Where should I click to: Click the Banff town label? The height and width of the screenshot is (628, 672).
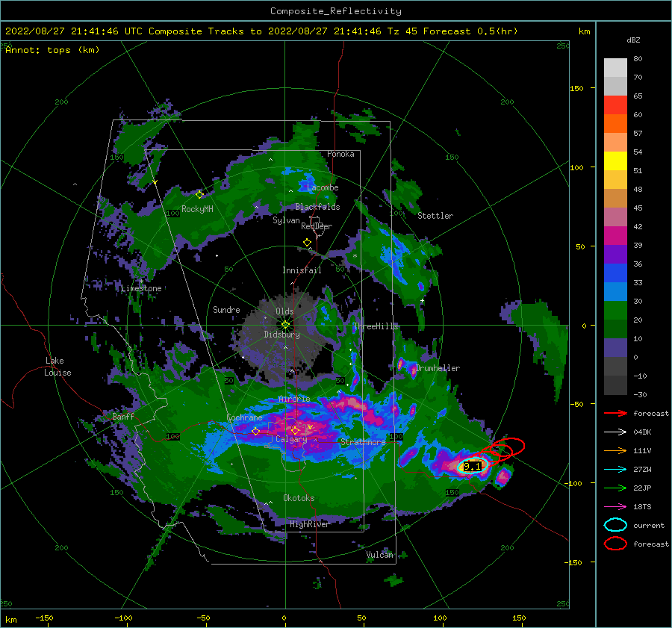123,417
